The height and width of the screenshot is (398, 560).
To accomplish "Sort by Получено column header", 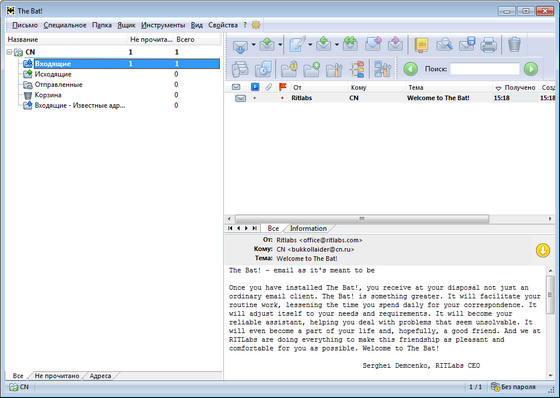I will (x=515, y=88).
